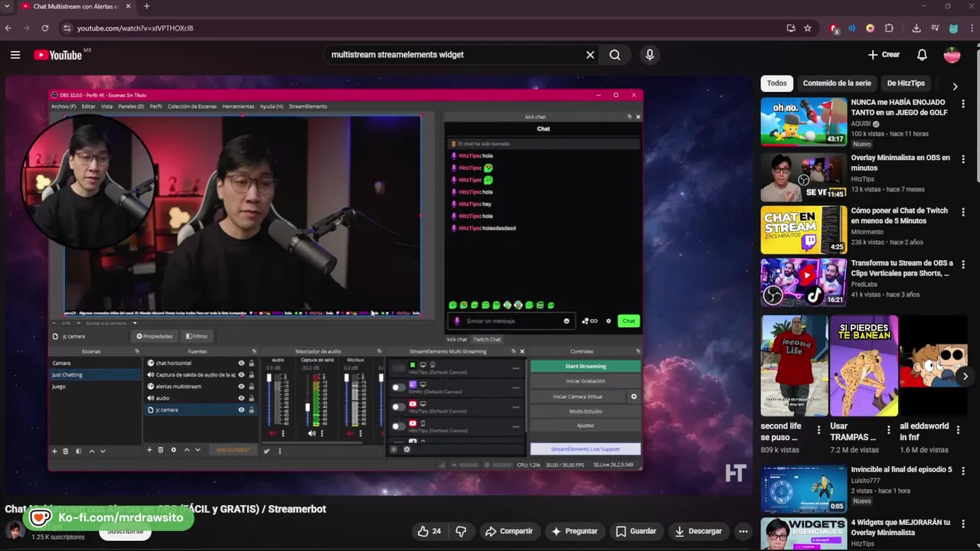Click add scene plus in OBS Escenas
This screenshot has height=551, width=980.
(x=54, y=451)
